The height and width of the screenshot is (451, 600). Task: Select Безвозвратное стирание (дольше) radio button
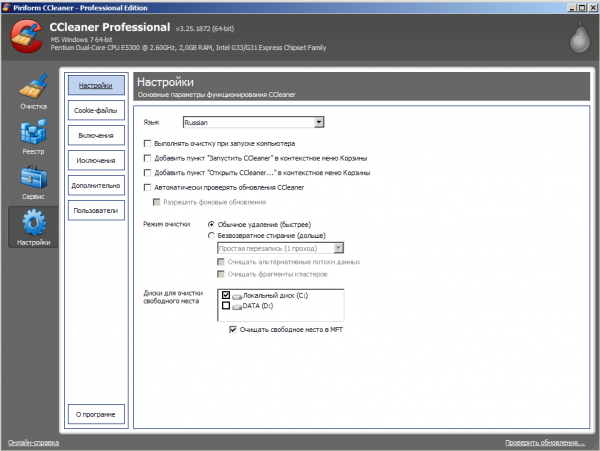(211, 235)
